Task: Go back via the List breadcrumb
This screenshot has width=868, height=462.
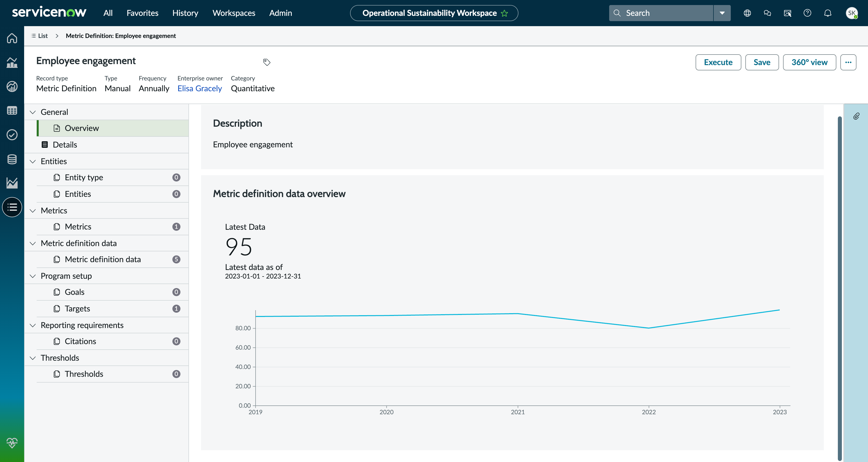Action: pyautogui.click(x=39, y=36)
